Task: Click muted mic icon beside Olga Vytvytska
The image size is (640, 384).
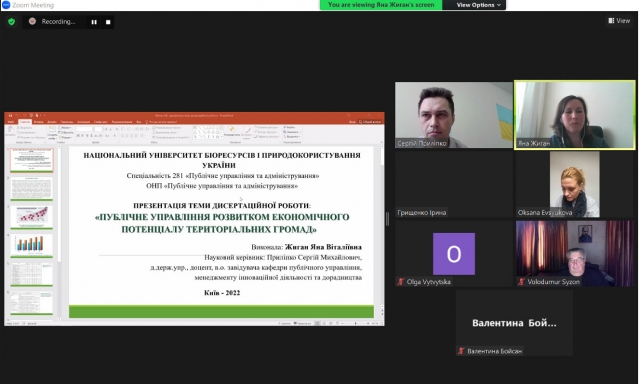Action: coord(401,282)
